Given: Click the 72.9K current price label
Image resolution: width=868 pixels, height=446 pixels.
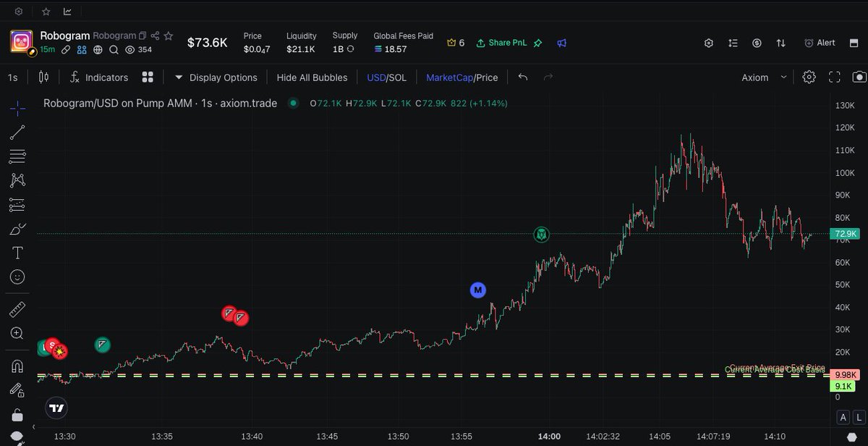Looking at the screenshot, I should pos(846,234).
